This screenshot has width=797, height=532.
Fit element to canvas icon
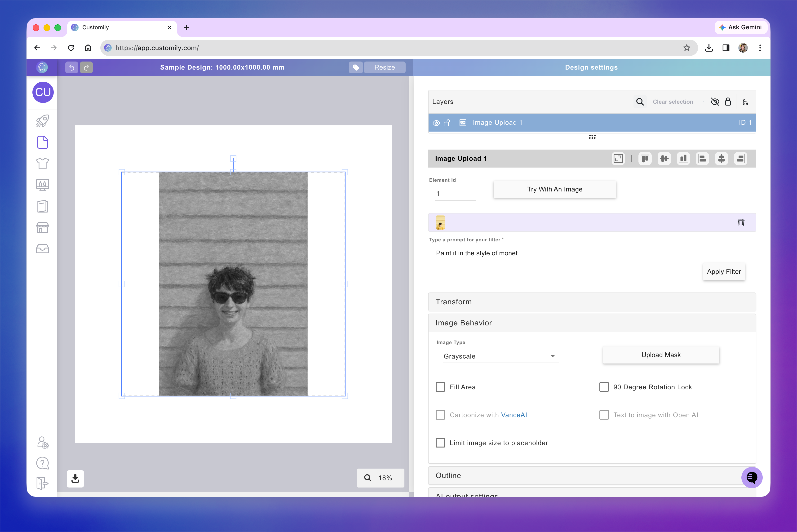pos(618,159)
